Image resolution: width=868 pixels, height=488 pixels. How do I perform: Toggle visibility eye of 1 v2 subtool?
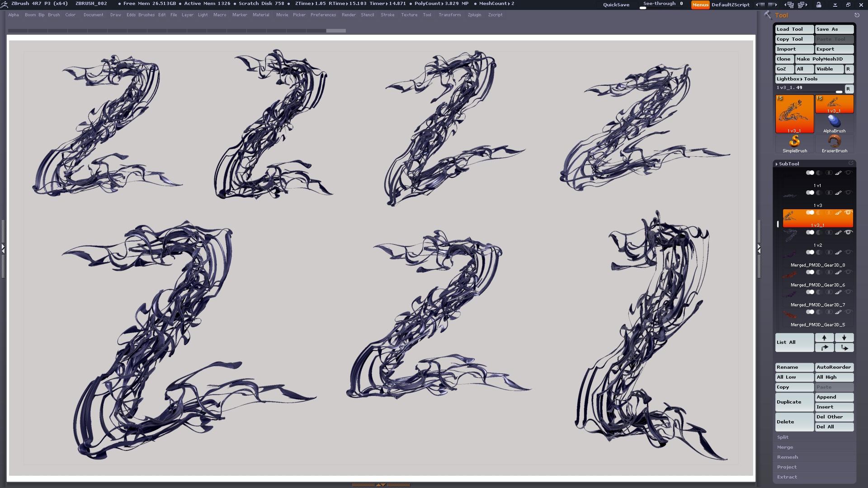[x=848, y=232]
